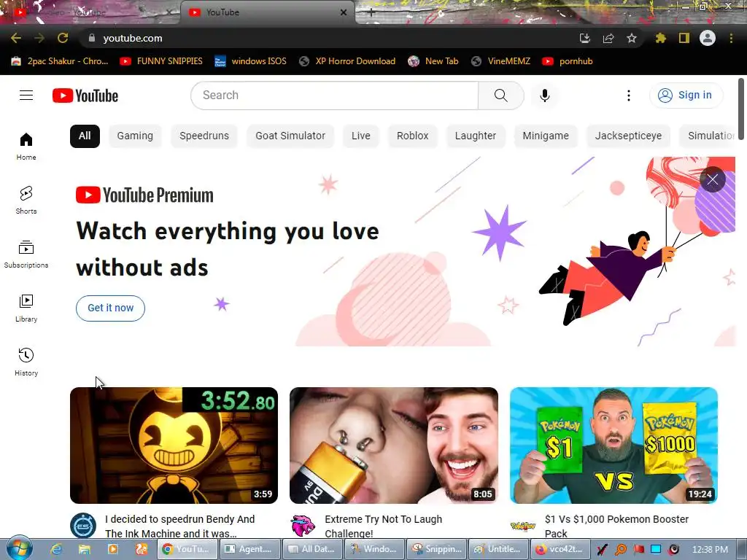Open the FUNNY SNIPPIES bookmark
The image size is (747, 560).
[161, 61]
